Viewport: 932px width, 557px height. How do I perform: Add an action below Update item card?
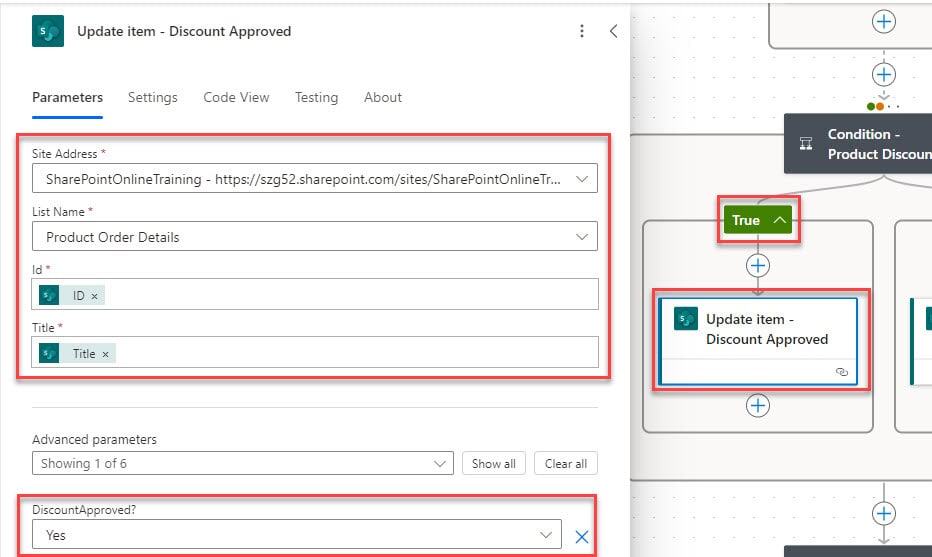758,406
